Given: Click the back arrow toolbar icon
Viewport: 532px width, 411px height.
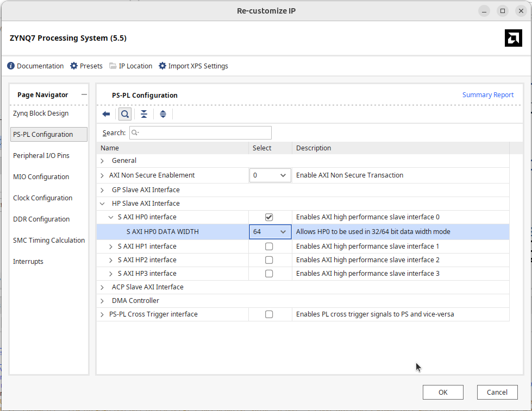Looking at the screenshot, I should 106,114.
